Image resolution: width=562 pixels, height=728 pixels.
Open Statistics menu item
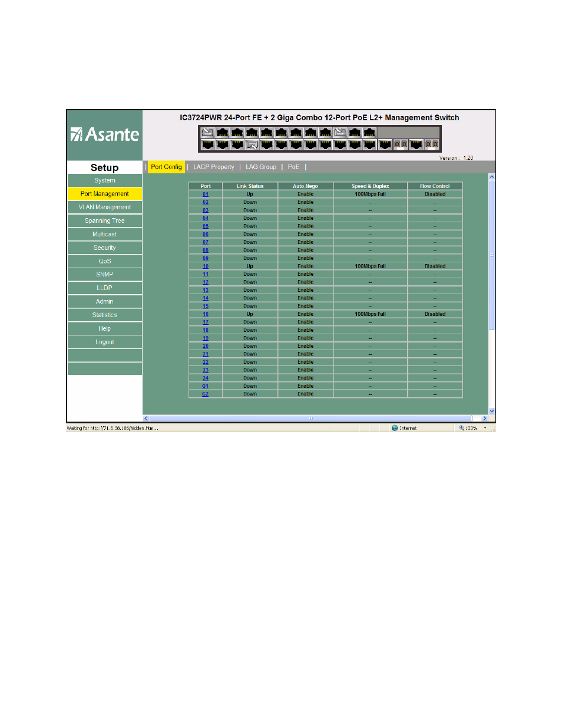105,315
